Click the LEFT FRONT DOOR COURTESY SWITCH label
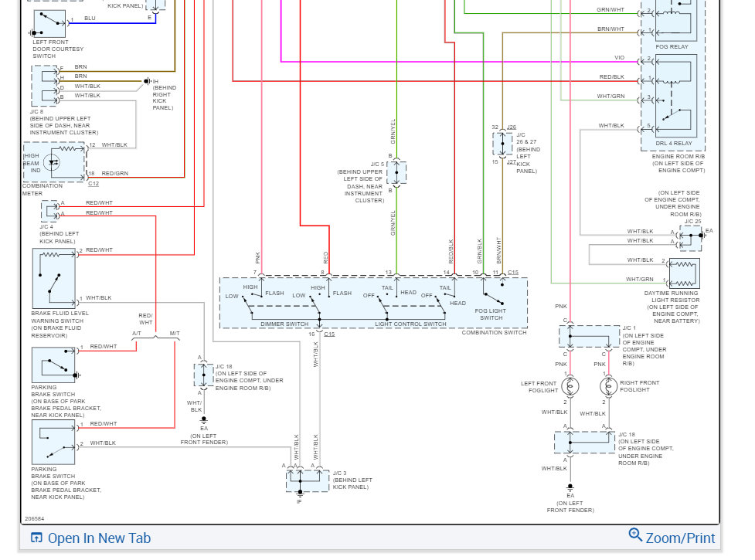Screen dimensions: 755x560 coord(58,49)
